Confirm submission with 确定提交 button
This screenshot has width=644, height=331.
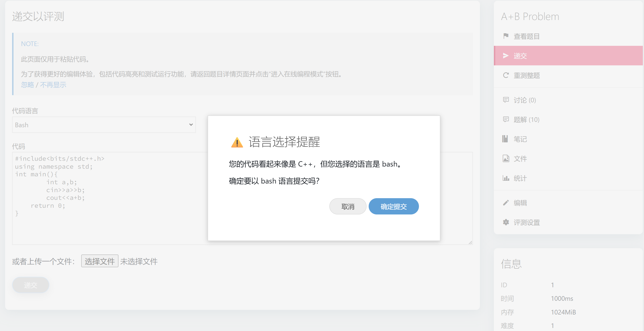(x=393, y=206)
